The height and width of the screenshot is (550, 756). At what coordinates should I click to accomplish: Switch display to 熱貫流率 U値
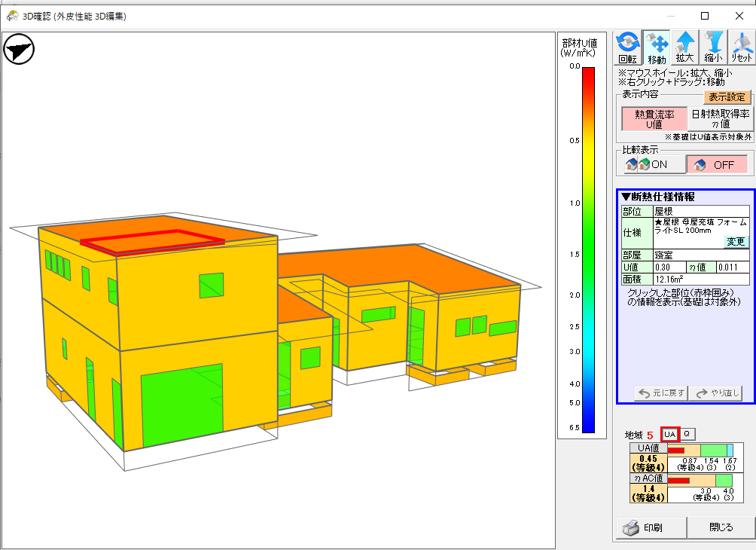tap(652, 119)
